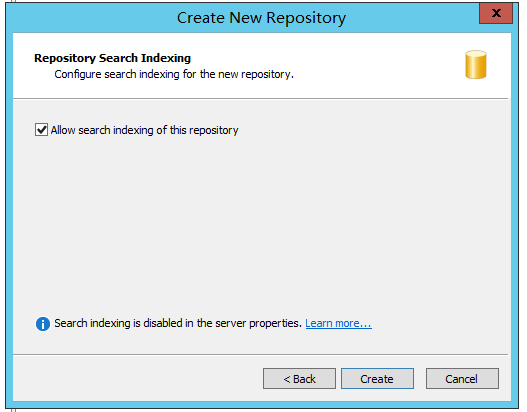Click the separator line below the header
Screen dimensions: 527x412
260,98
